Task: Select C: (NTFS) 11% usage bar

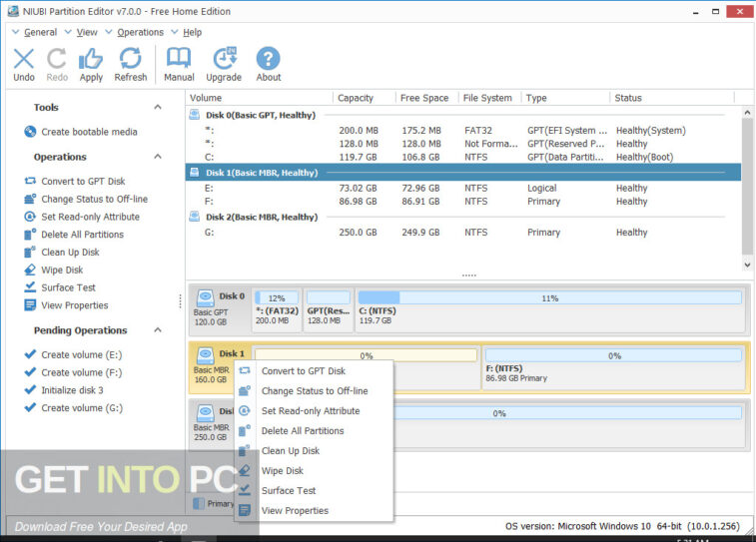Action: click(x=549, y=297)
